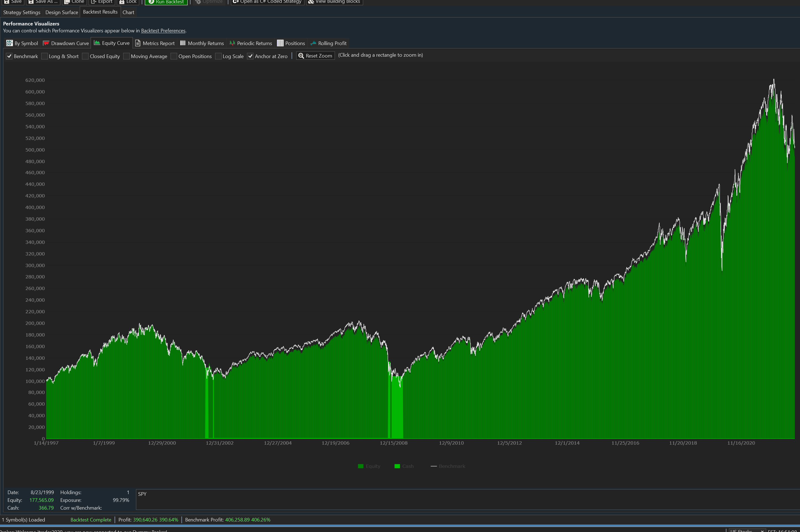Click the Equity legend color swatch
Image resolution: width=800 pixels, height=532 pixels.
click(x=361, y=466)
